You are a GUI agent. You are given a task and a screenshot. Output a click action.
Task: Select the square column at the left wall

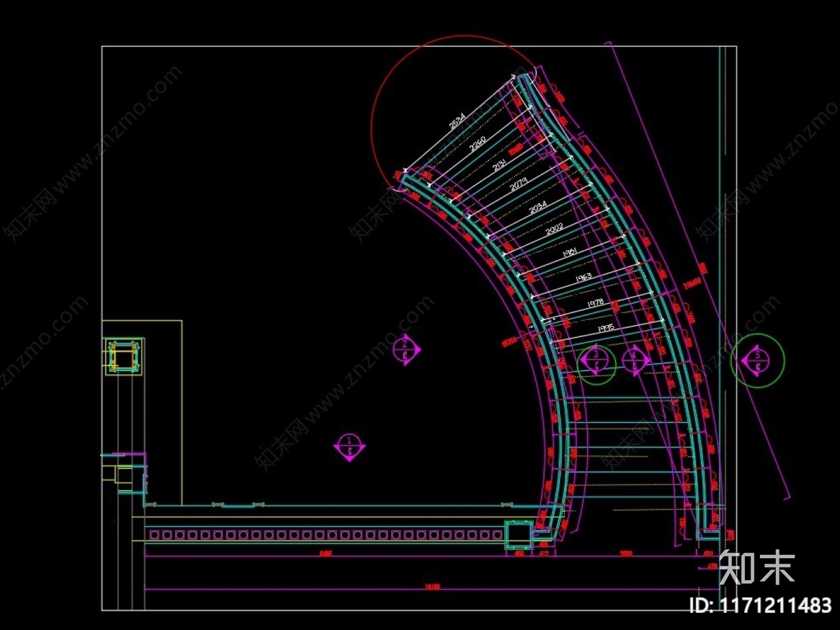coord(123,357)
